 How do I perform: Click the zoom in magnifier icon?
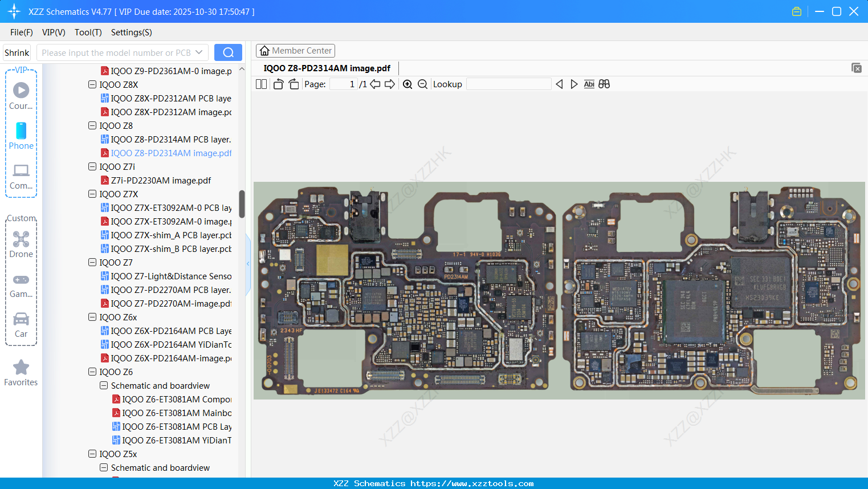coord(407,84)
